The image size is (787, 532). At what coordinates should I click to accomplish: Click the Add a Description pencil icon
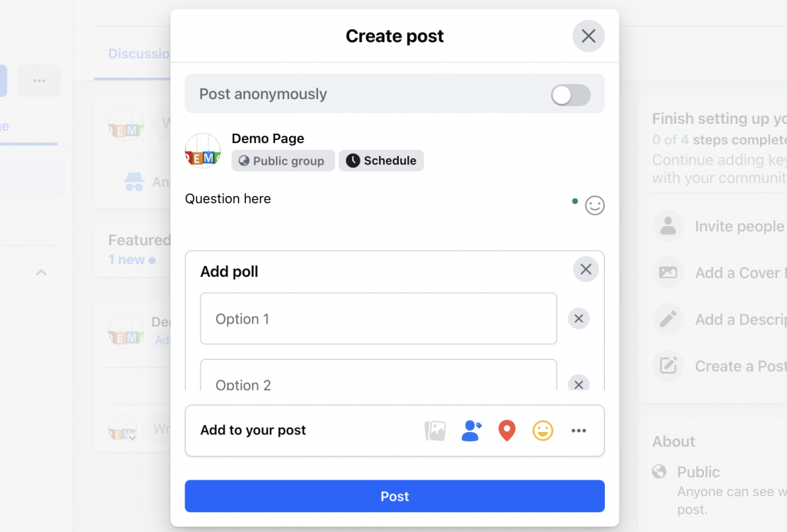[669, 319]
